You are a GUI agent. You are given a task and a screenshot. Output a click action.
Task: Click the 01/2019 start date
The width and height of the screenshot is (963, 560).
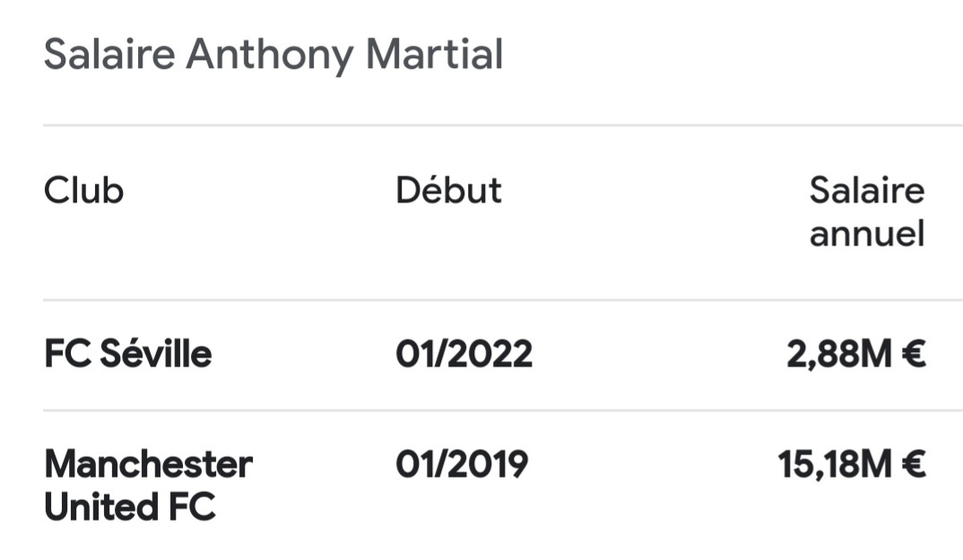(x=462, y=464)
